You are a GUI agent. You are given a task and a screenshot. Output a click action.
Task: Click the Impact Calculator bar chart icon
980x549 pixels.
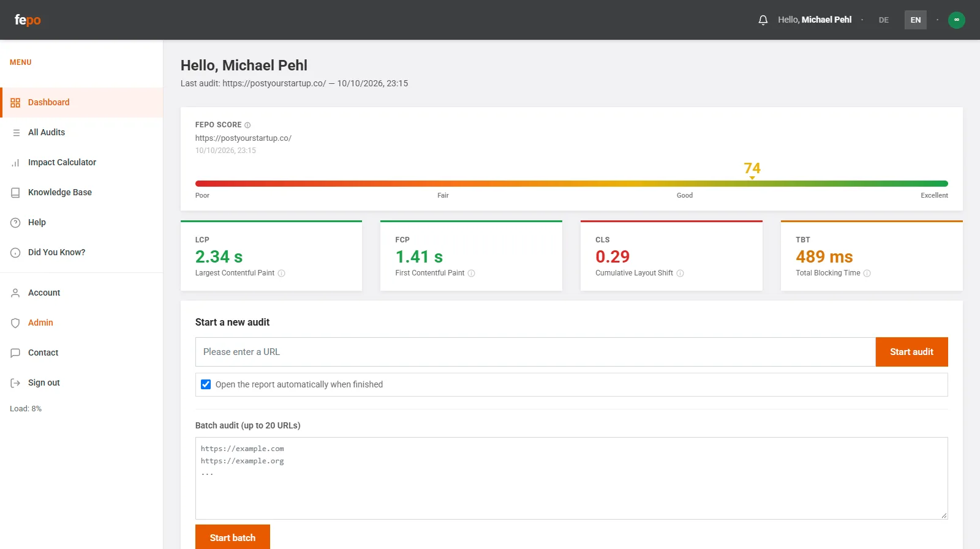pos(15,163)
